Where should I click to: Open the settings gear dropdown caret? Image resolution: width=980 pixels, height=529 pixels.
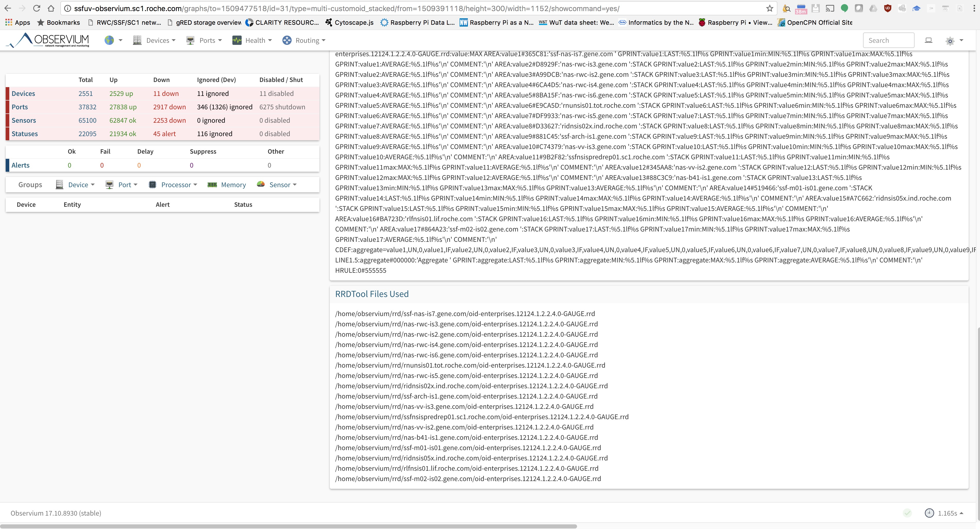point(961,40)
